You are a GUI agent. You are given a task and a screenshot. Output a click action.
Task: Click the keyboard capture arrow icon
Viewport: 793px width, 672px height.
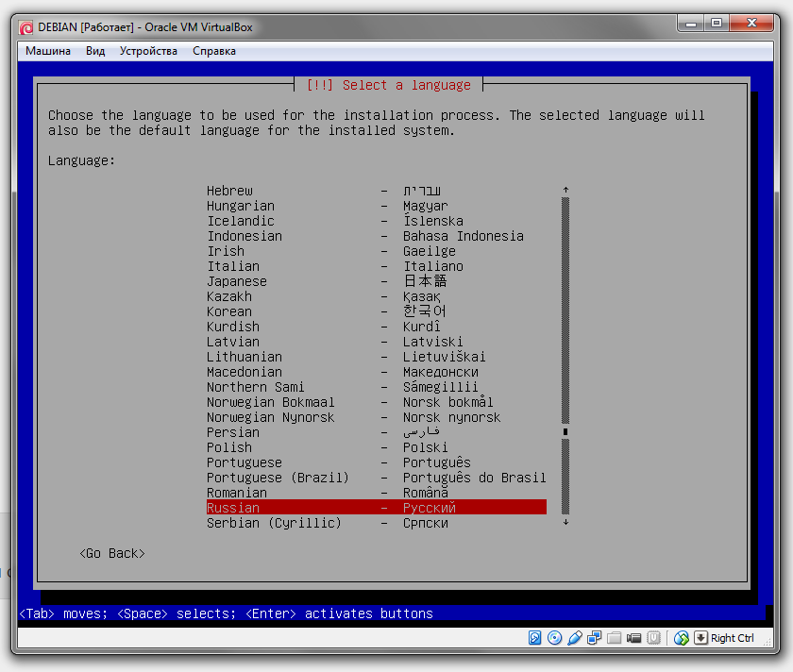(x=700, y=638)
